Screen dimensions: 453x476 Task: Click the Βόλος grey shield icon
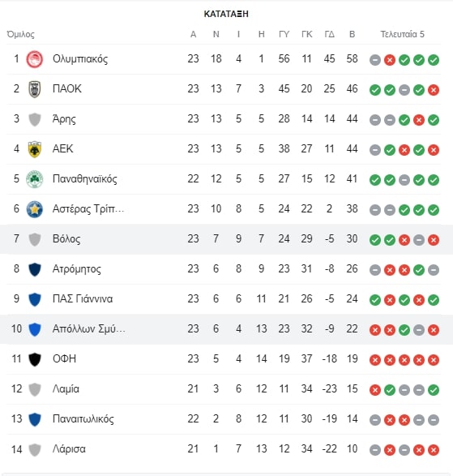pyautogui.click(x=35, y=239)
